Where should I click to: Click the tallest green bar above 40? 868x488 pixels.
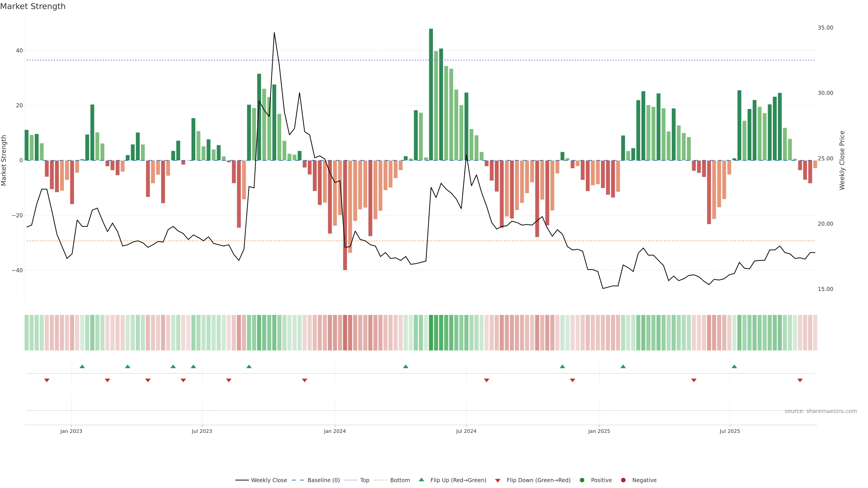[431, 94]
